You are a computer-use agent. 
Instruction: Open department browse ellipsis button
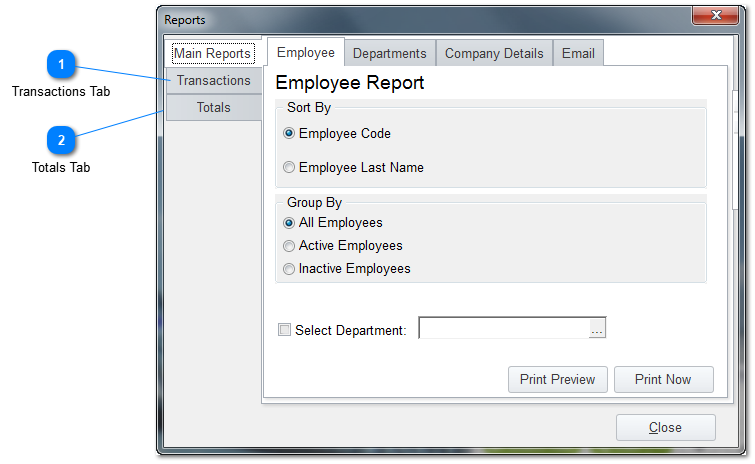click(597, 329)
